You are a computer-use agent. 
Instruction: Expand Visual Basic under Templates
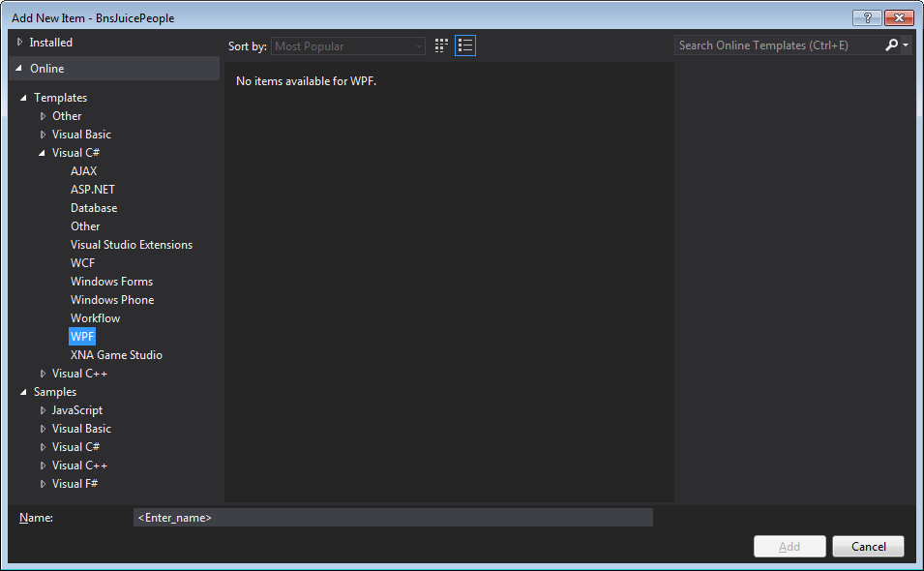pos(43,135)
